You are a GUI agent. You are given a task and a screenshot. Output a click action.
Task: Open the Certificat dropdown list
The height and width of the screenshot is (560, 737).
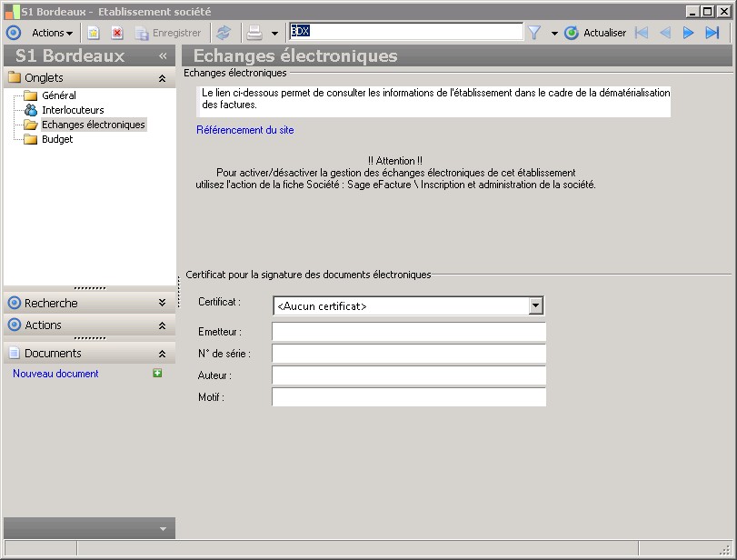(535, 305)
